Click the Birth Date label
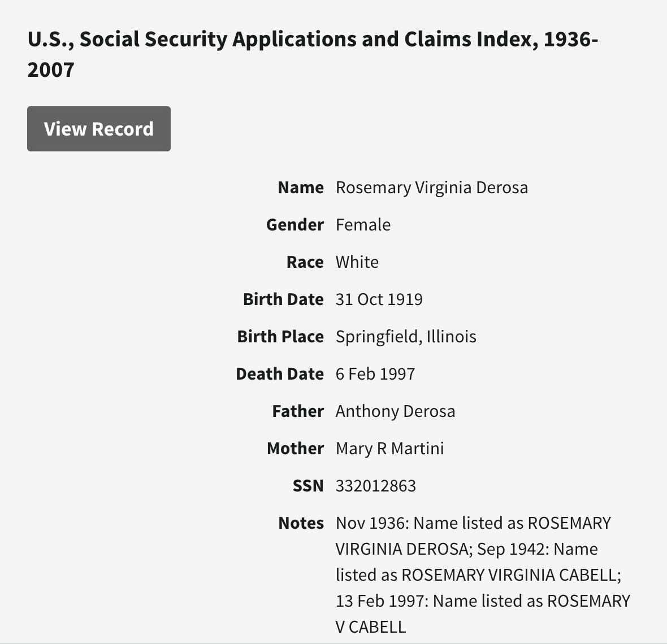The image size is (667, 644). (283, 299)
